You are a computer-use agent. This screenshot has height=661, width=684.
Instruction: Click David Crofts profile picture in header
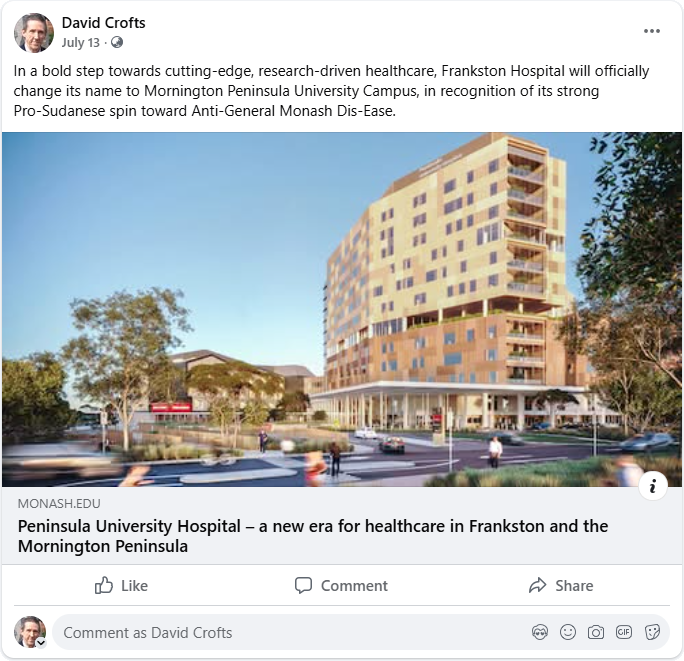pos(34,33)
